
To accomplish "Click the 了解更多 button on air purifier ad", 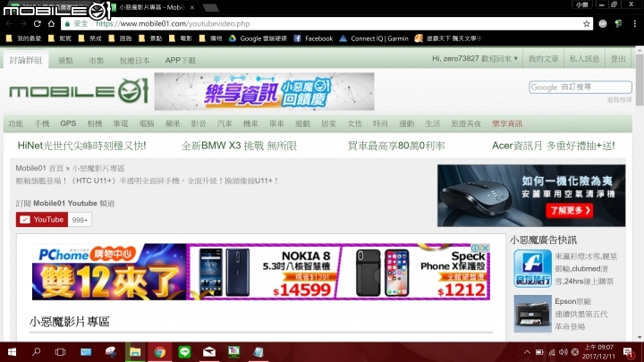I will click(x=569, y=211).
